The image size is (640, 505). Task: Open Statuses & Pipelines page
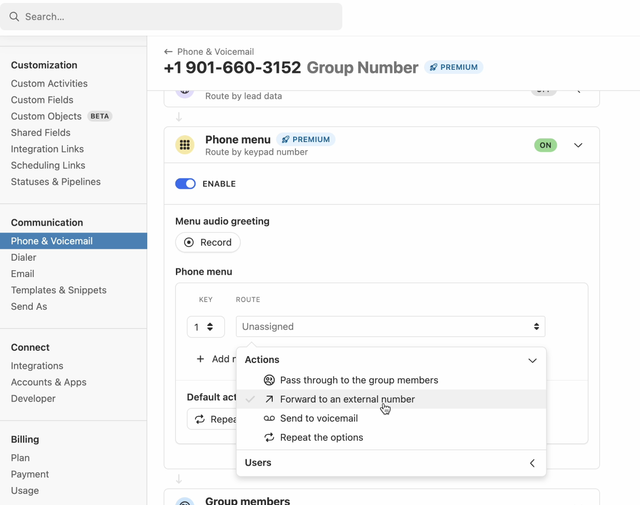point(56,182)
